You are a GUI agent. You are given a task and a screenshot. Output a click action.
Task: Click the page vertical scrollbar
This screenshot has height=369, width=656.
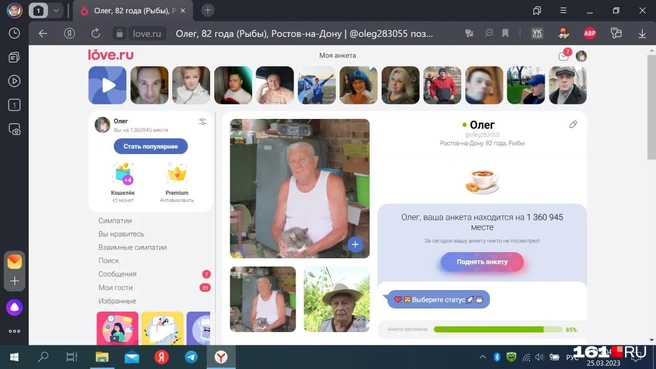click(651, 107)
